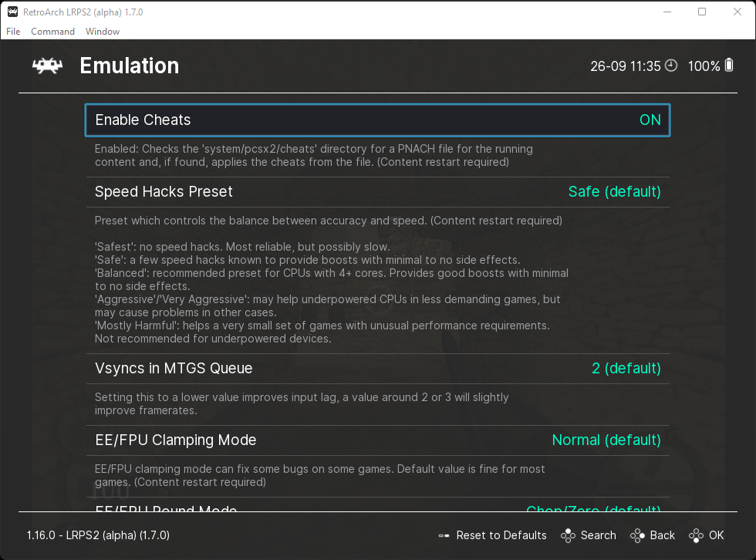
Task: Select the Vsyncs in MTGS Queue row
Action: click(377, 369)
